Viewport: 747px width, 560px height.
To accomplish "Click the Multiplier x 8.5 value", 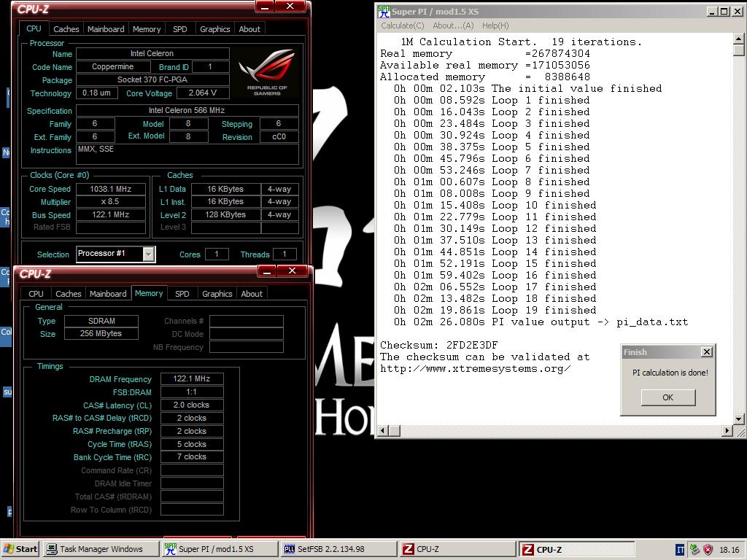I will tap(111, 202).
